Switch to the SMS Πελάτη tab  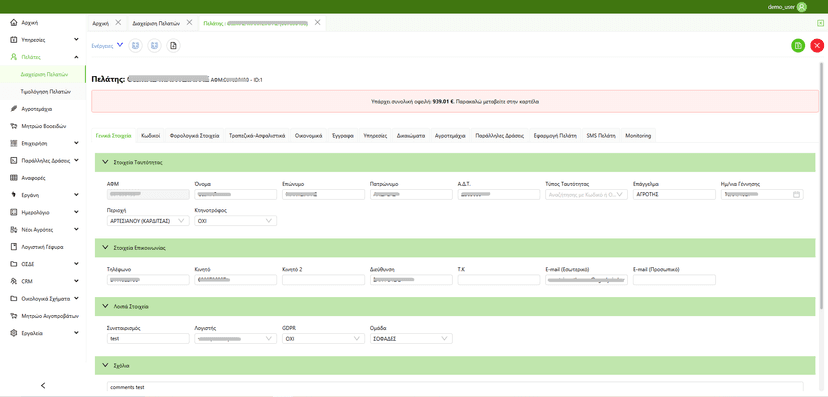pyautogui.click(x=601, y=136)
